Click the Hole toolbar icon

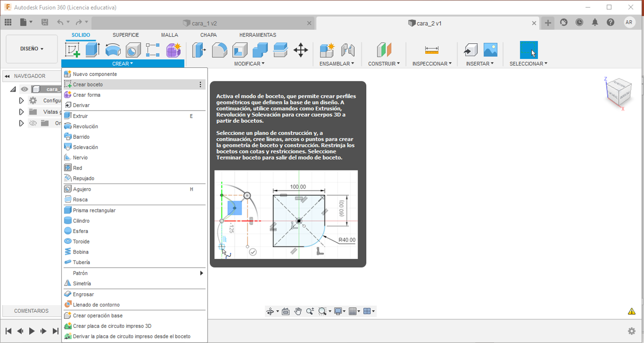click(133, 50)
